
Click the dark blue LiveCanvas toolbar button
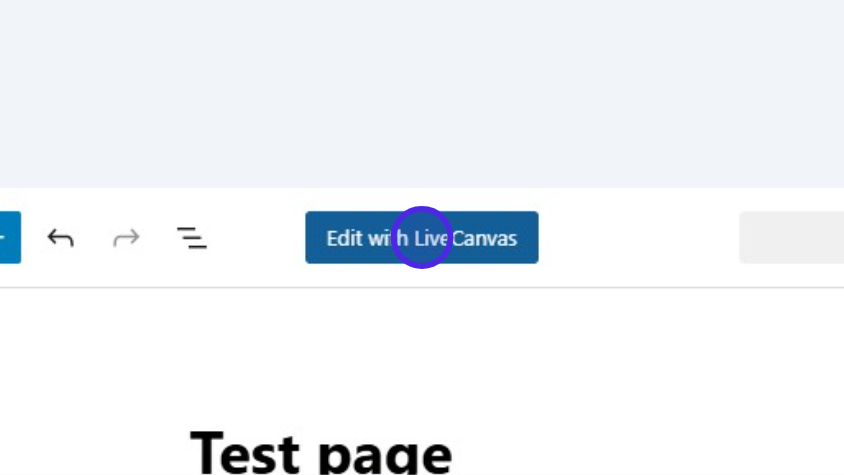coord(421,238)
